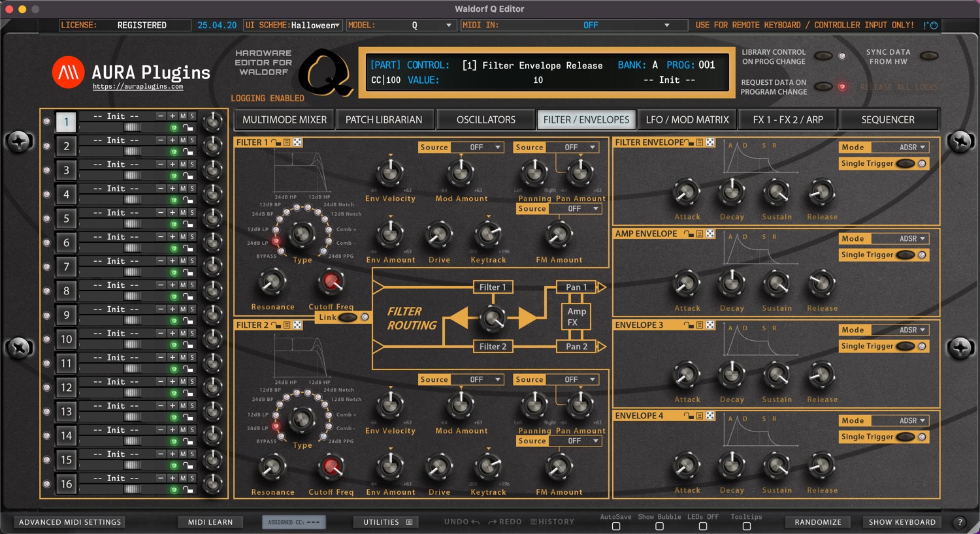Click the Randomize button
The image size is (980, 534).
(x=818, y=522)
